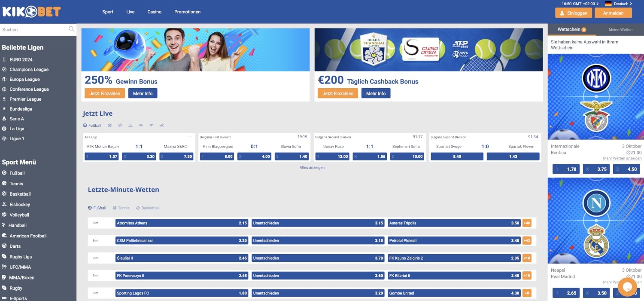Viewport: 644px width, 301px height.
Task: Open the live chat bubble
Action: (627, 287)
